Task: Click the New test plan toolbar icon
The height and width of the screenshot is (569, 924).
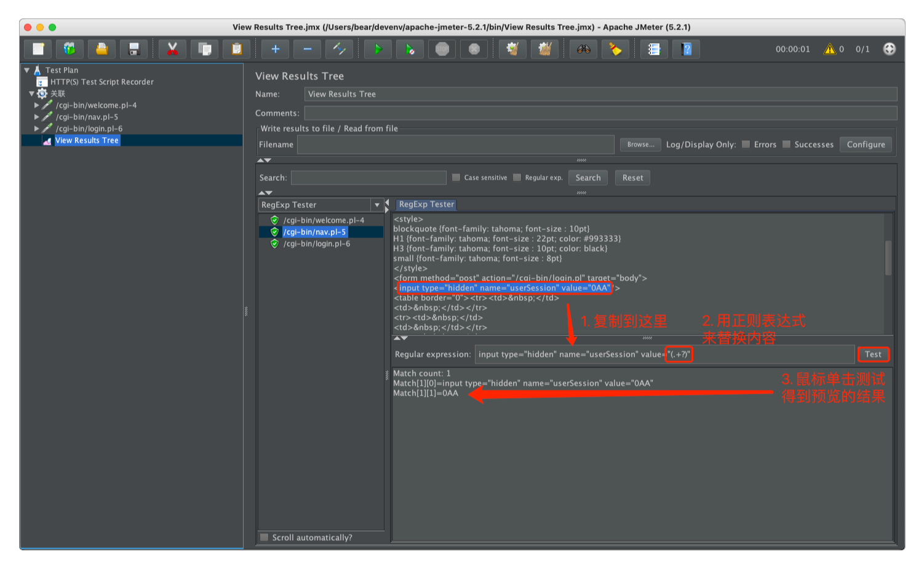Action: coord(38,49)
